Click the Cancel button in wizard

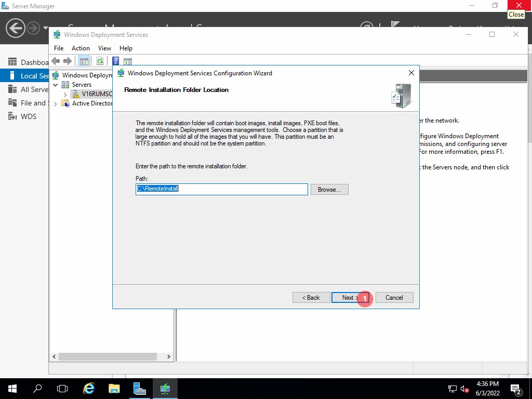(x=394, y=298)
